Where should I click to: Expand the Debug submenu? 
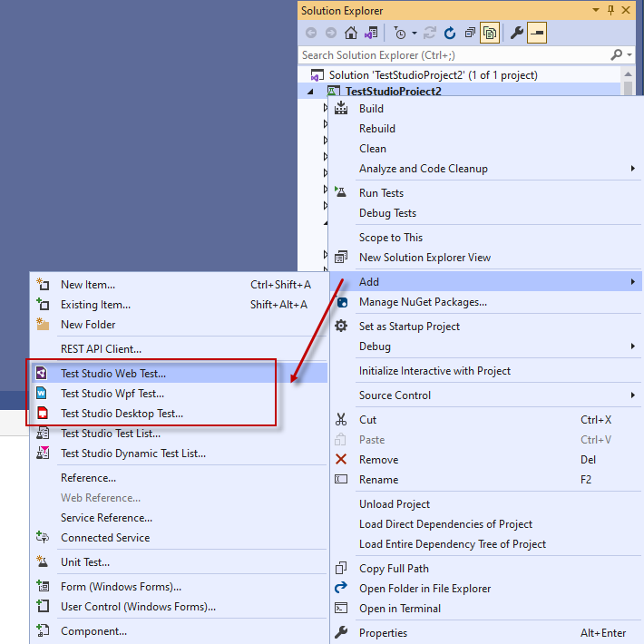coord(485,346)
